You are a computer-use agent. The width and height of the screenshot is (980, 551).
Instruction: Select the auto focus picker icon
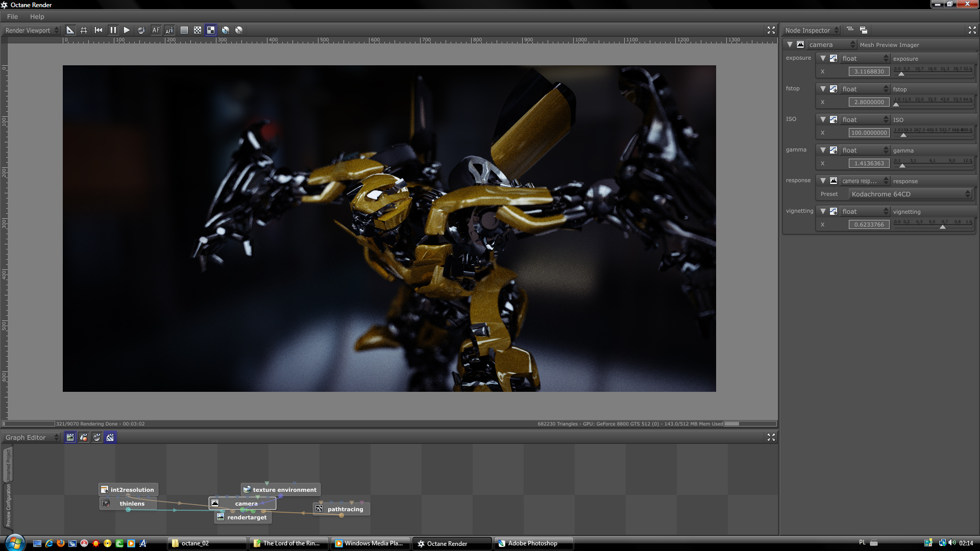(x=169, y=30)
